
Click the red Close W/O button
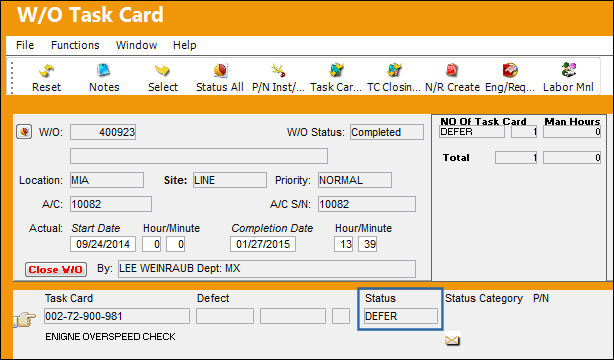[56, 270]
